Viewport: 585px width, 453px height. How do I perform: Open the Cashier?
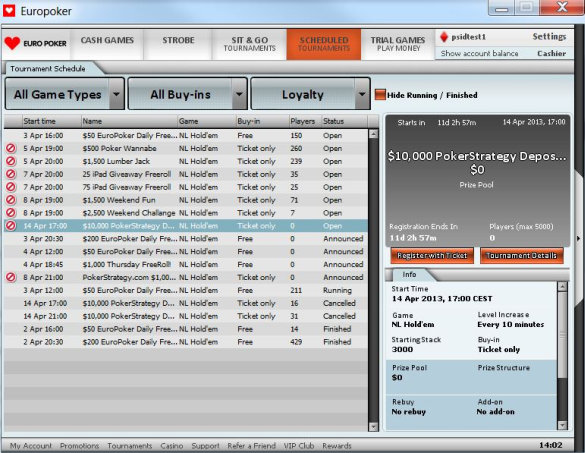551,53
